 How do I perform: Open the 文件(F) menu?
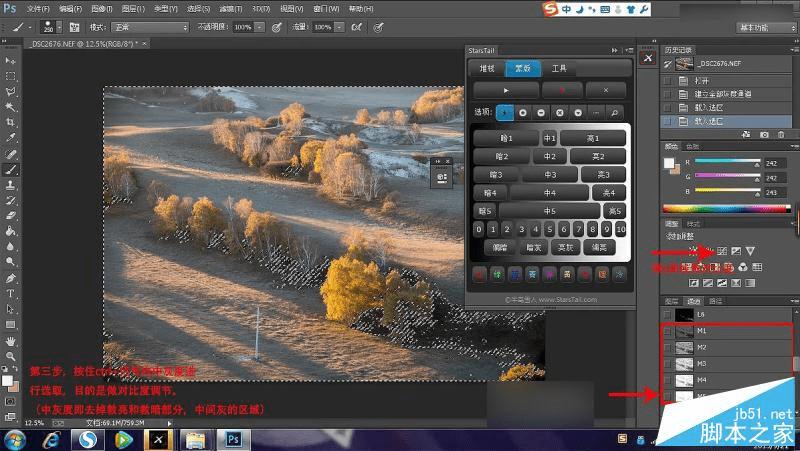[x=38, y=9]
